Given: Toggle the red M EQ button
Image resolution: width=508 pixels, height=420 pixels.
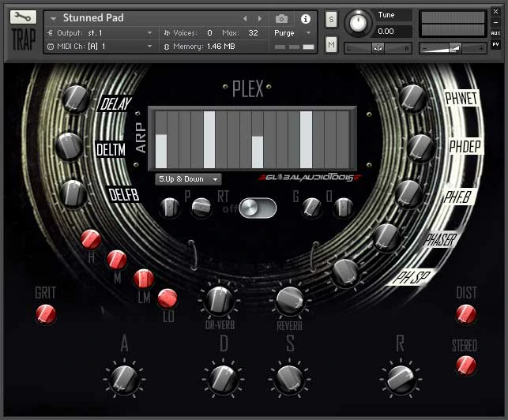Looking at the screenshot, I should [x=117, y=260].
